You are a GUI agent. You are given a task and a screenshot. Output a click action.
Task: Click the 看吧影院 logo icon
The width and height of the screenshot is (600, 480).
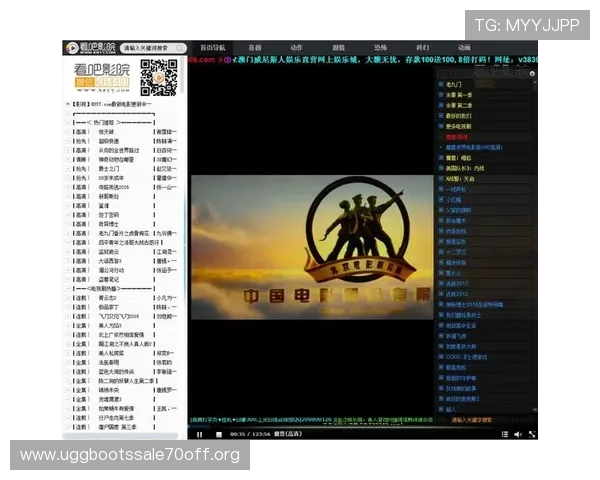point(72,48)
